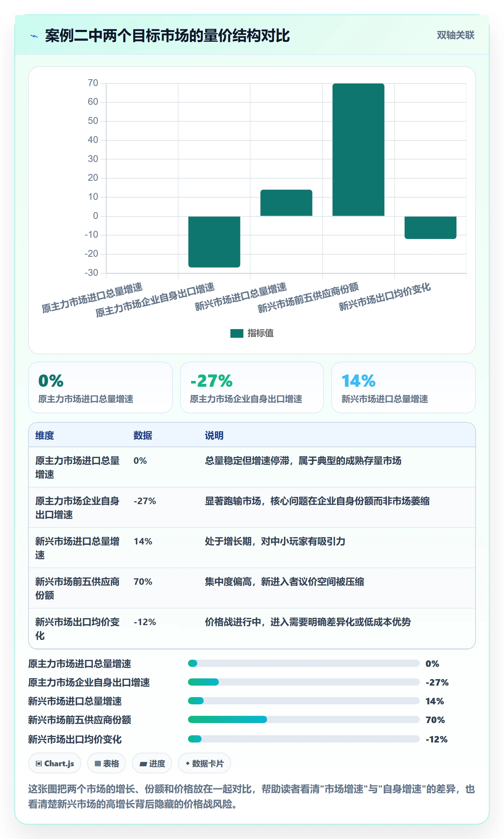Click the 维度 column header
This screenshot has width=504, height=839.
[45, 435]
